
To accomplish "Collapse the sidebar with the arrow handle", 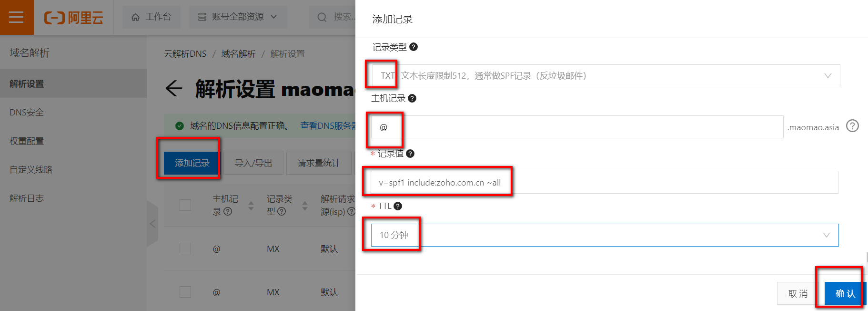I will pos(152,223).
